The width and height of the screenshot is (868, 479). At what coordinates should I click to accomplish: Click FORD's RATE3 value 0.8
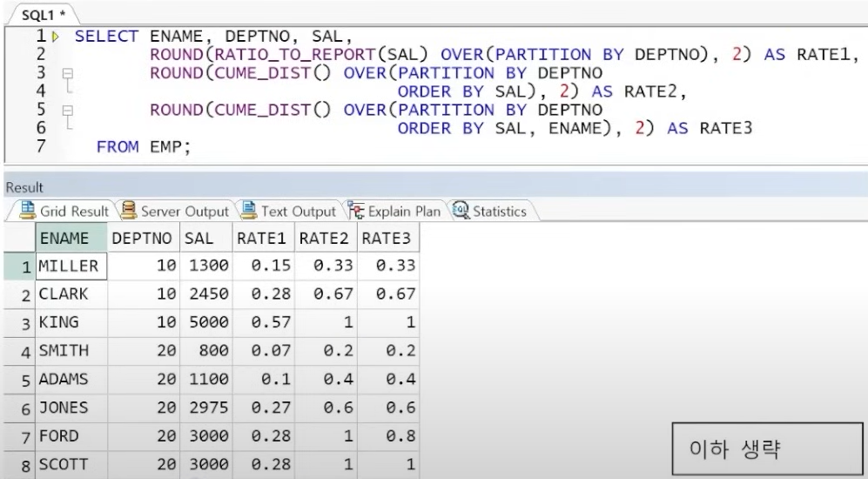(x=388, y=436)
